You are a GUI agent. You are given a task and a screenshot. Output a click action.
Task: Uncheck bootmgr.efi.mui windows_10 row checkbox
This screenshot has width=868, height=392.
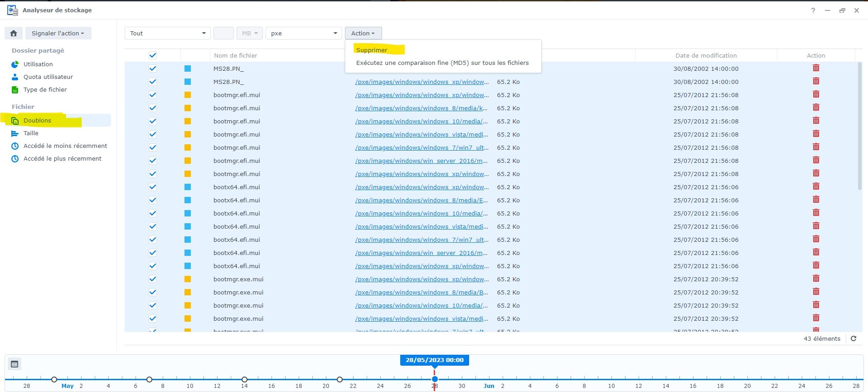click(x=153, y=121)
